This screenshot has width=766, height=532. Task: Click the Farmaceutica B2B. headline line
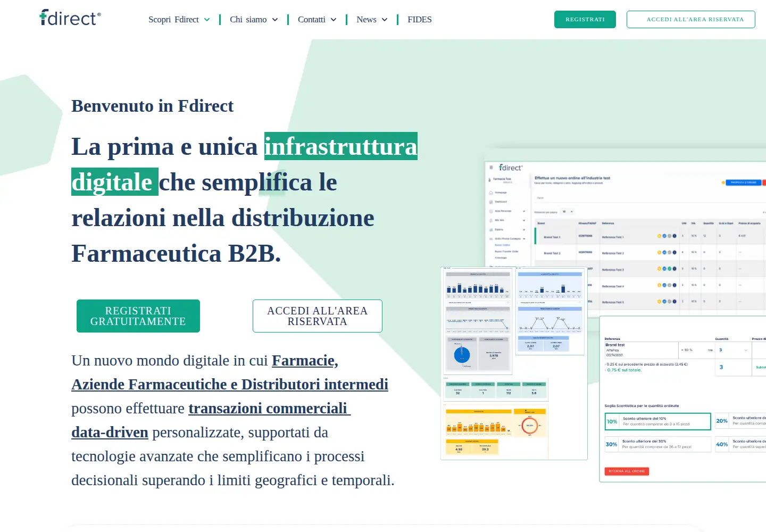[x=176, y=253]
